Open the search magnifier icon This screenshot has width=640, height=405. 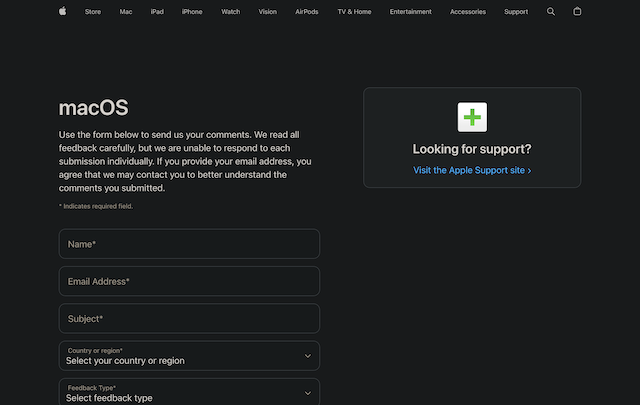coord(551,11)
